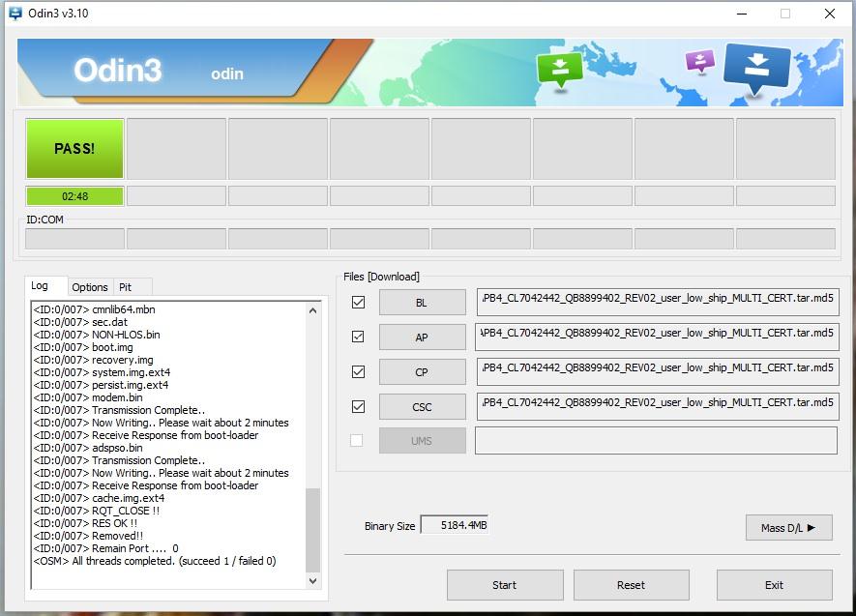
Task: Disable the CSC file checkbox
Action: coord(358,406)
